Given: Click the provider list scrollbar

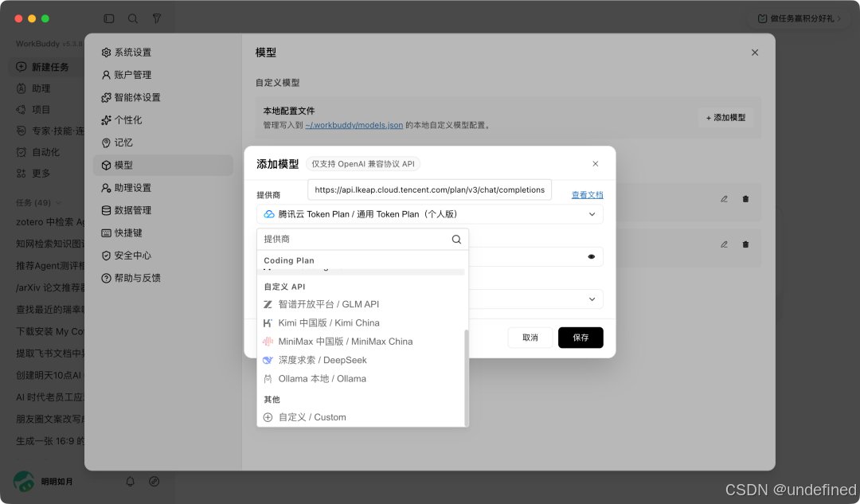Looking at the screenshot, I should coord(466,377).
